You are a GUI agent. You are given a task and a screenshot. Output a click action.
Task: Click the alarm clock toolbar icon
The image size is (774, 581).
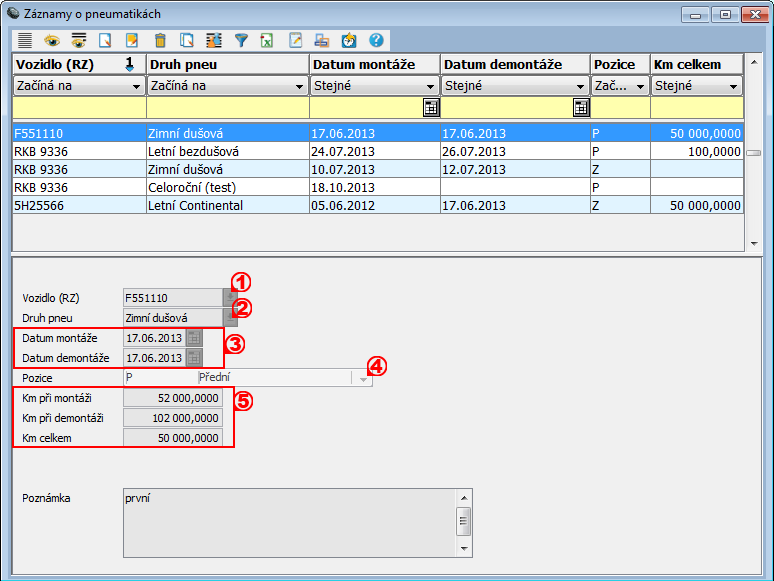[x=349, y=41]
